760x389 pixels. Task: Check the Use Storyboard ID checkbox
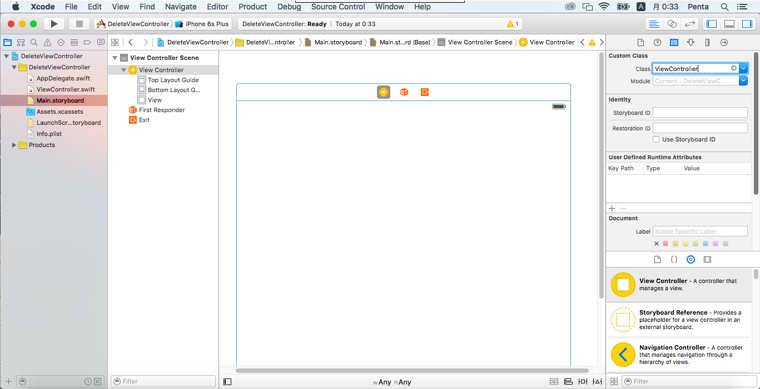pos(656,140)
